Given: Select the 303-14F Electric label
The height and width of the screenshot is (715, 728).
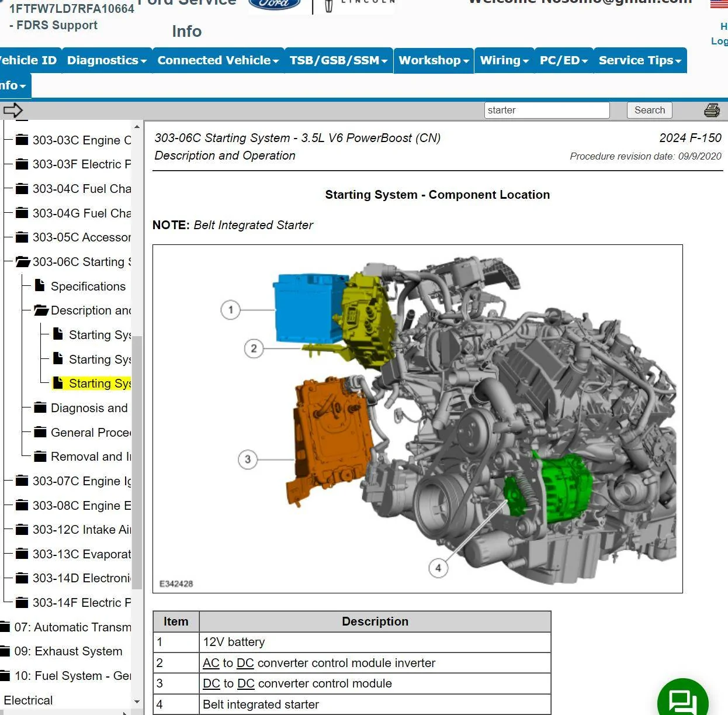Looking at the screenshot, I should coord(82,603).
